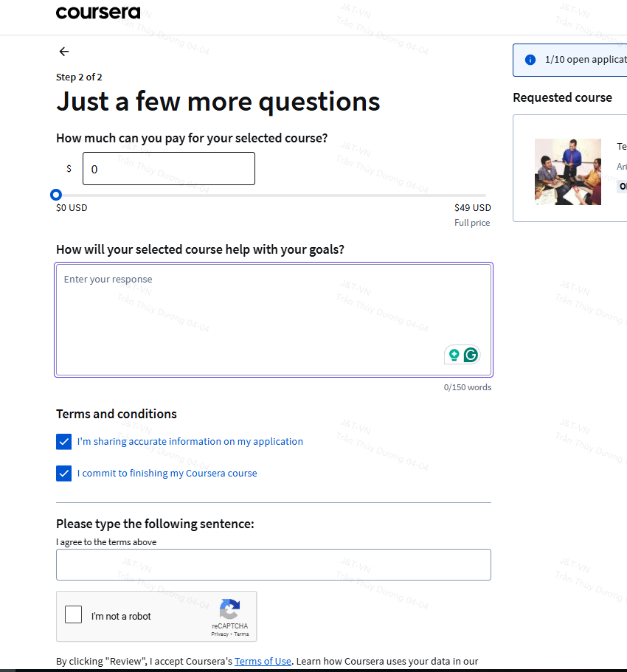Click the Coursera logo
Viewport: 627px width, 672px height.
(97, 13)
